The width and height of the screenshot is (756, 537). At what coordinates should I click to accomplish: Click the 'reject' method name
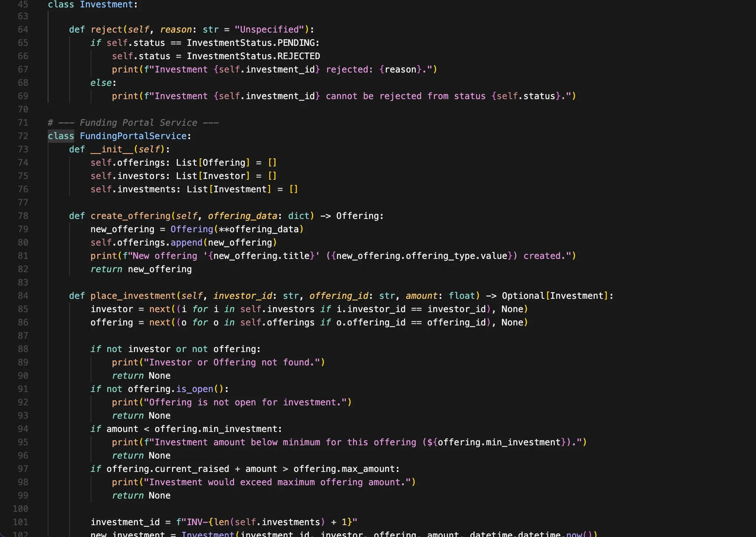coord(107,30)
